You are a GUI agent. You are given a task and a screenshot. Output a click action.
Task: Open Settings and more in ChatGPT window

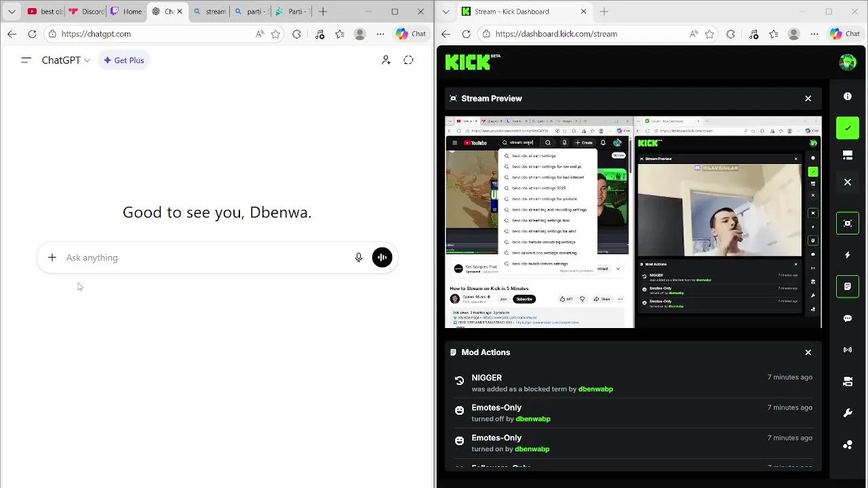point(380,34)
